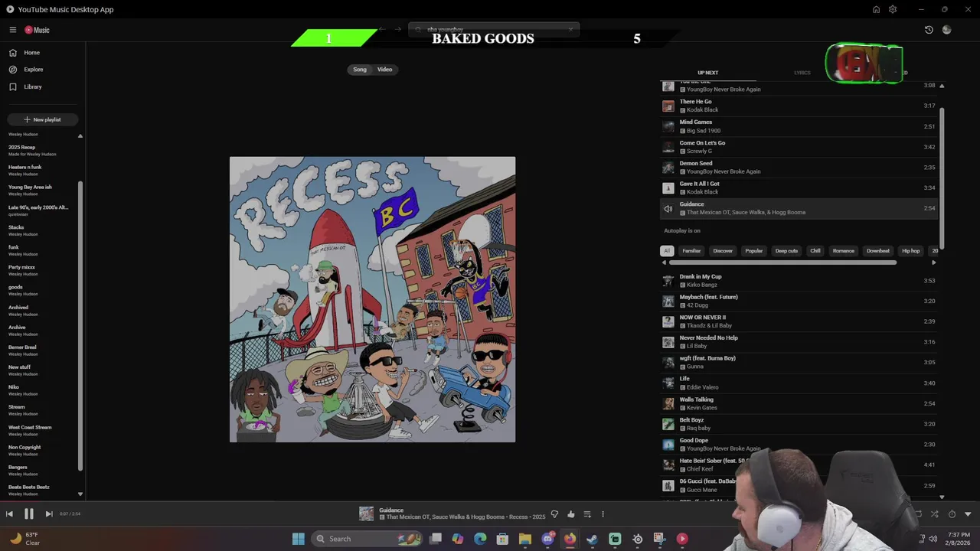Like the song Guidance
980x551 pixels.
click(571, 514)
